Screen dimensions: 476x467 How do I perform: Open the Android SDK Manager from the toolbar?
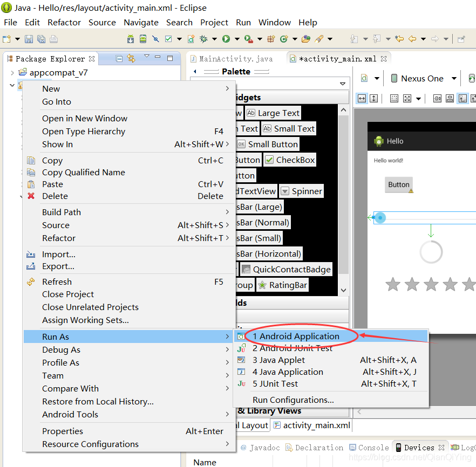[130, 38]
